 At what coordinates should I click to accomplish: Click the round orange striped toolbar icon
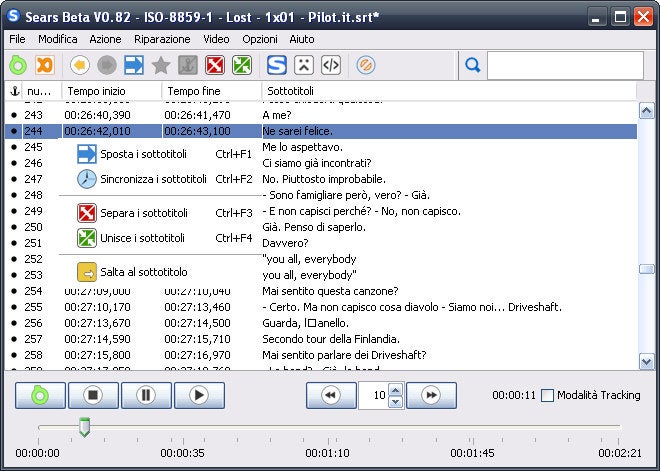click(366, 66)
